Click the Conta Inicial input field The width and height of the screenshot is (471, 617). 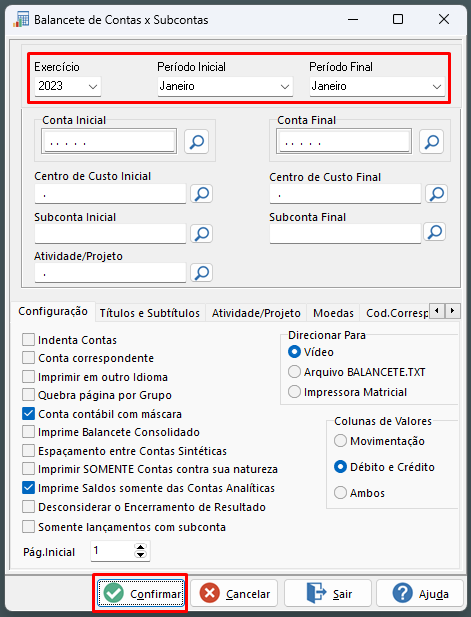[109, 141]
